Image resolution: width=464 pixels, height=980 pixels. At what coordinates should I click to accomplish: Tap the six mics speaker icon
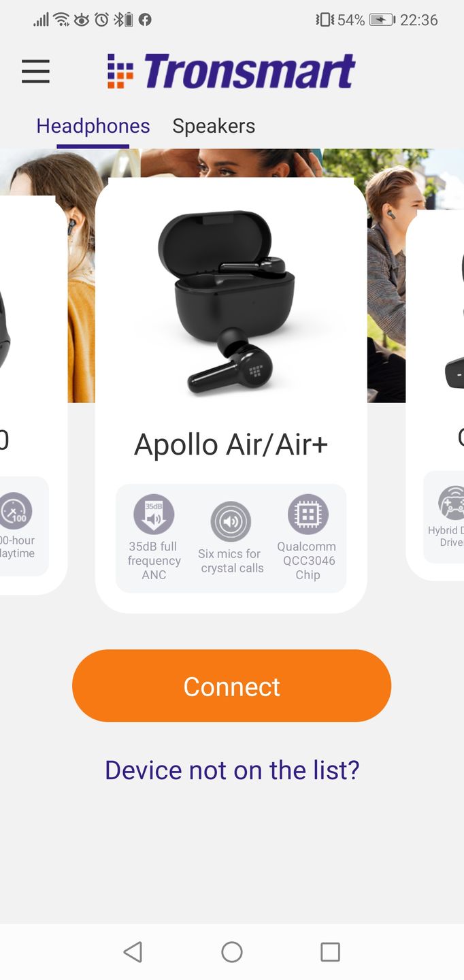coord(231,521)
